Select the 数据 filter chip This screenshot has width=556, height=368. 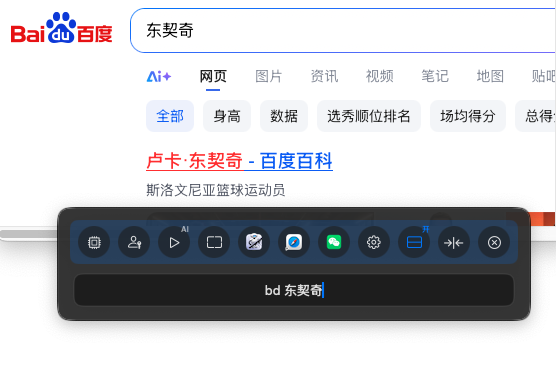pyautogui.click(x=284, y=116)
